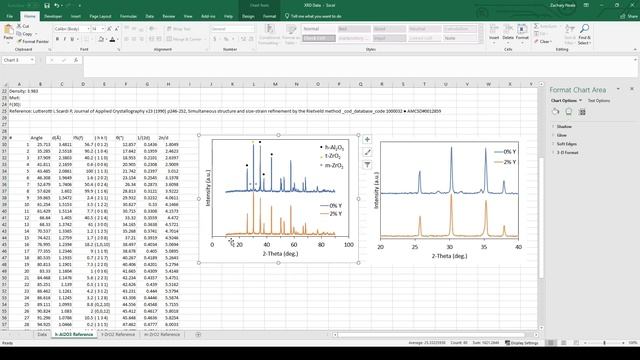Click the font color red swatch button
640x360 pixels.
tap(112, 39)
